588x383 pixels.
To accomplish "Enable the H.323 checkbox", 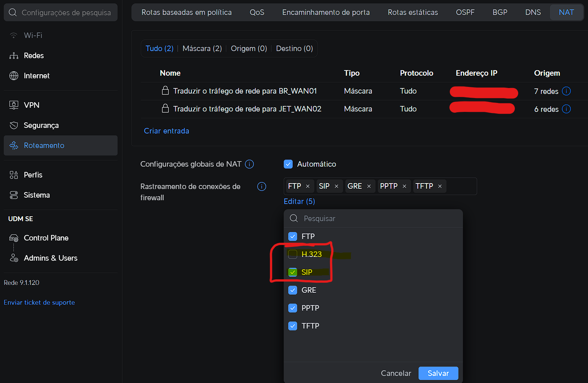I will [293, 254].
